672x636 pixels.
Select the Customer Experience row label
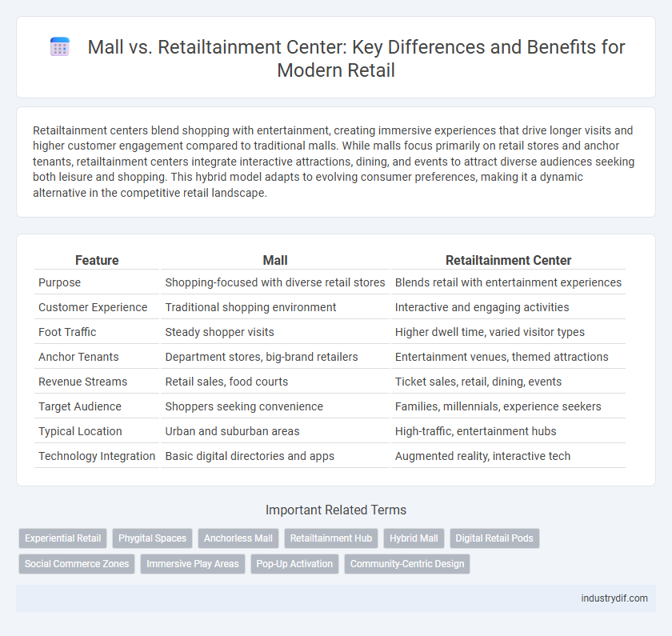point(93,307)
